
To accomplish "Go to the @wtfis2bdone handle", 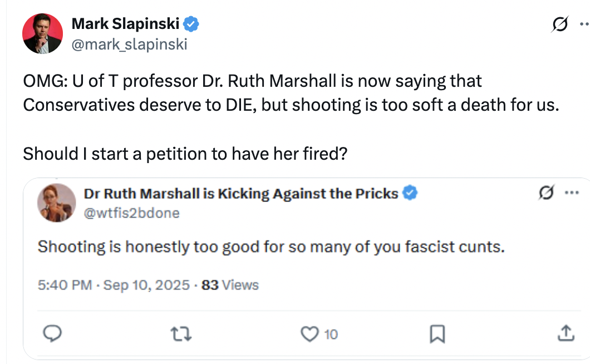I will click(x=131, y=213).
